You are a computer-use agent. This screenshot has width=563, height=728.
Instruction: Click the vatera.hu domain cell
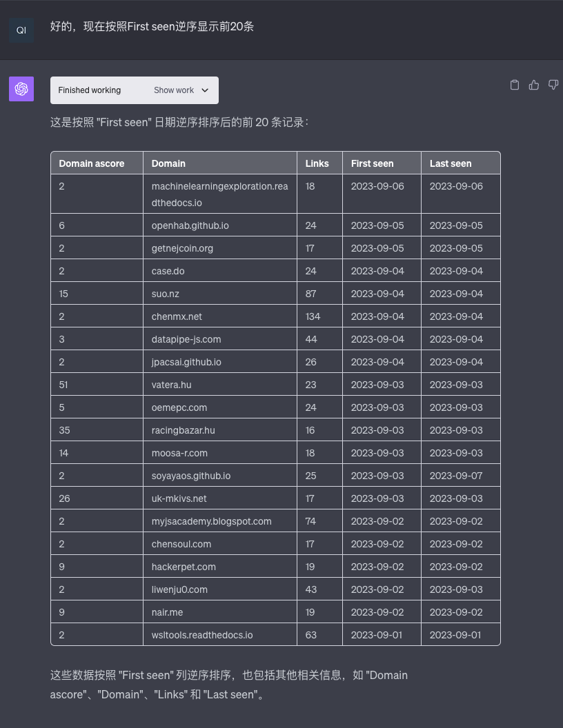coord(172,385)
